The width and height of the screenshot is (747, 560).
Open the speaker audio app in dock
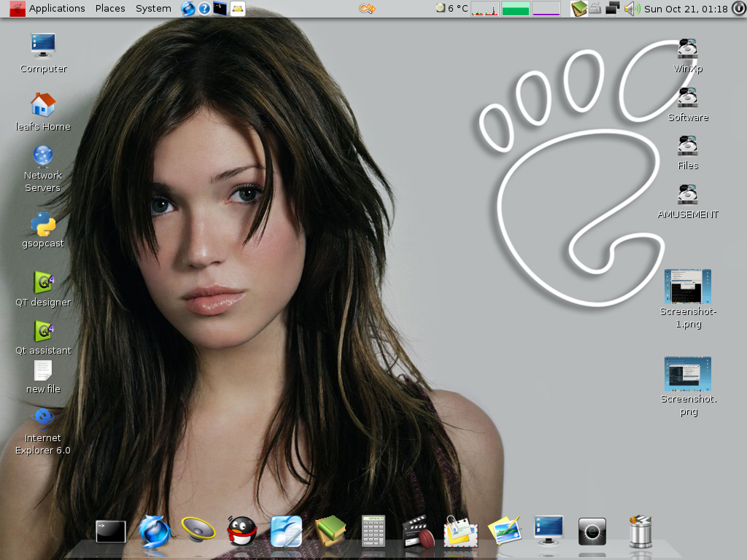coord(198,529)
